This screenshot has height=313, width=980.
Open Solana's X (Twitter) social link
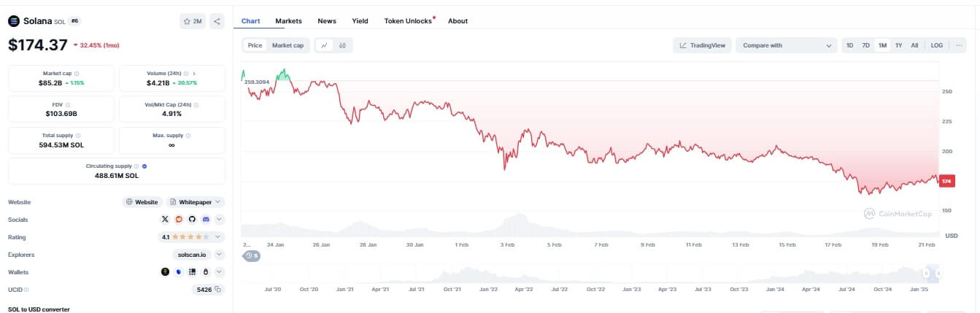[165, 219]
